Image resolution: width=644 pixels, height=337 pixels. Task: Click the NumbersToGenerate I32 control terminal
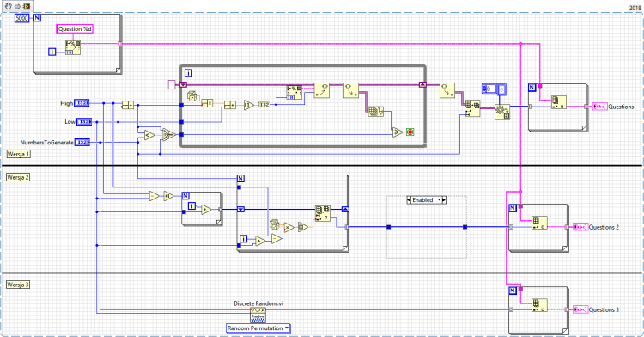coord(82,142)
